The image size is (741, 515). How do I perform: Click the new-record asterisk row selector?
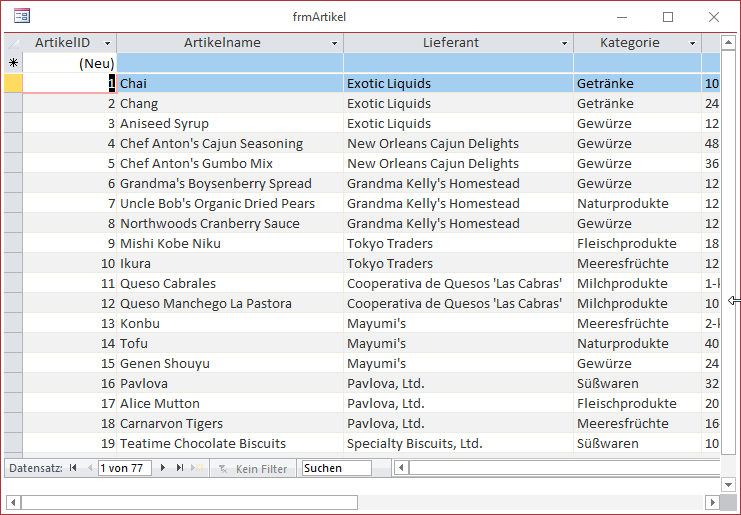(13, 63)
